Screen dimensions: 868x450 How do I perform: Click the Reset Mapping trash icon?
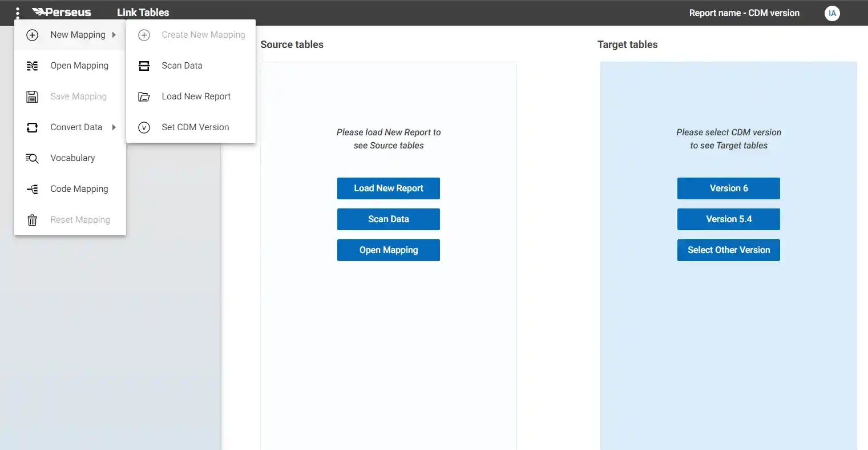(33, 219)
